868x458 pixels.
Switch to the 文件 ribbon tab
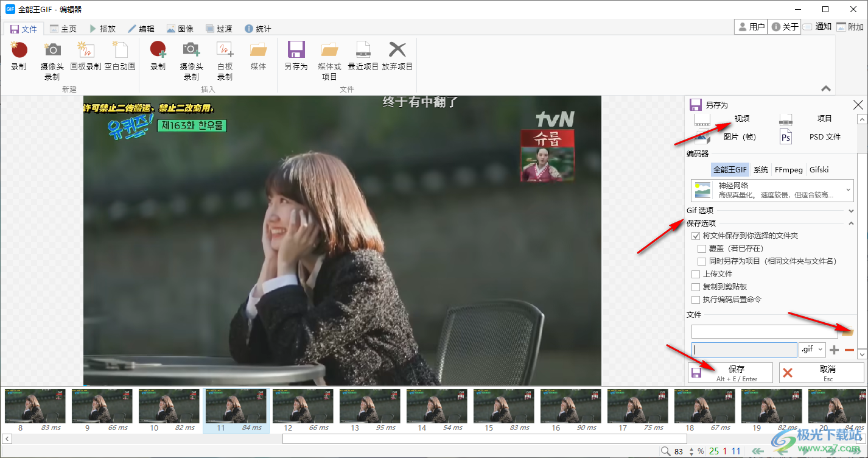pos(24,29)
